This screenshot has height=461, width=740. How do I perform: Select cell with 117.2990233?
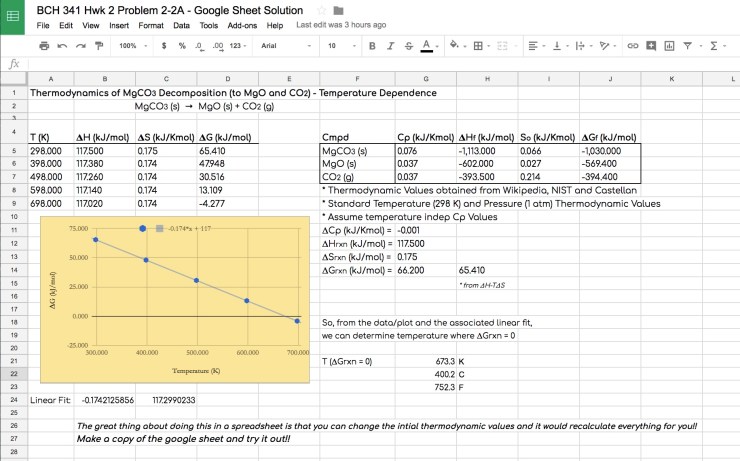click(x=166, y=400)
